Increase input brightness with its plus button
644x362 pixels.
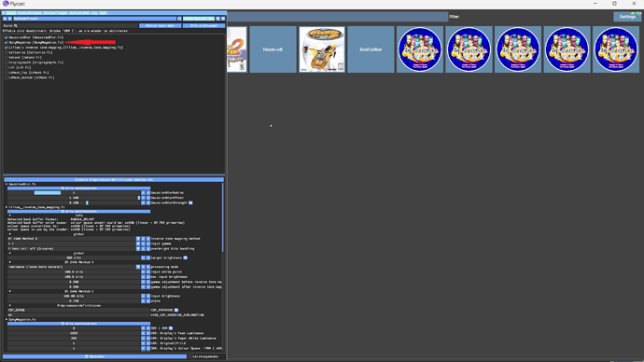coord(148,296)
